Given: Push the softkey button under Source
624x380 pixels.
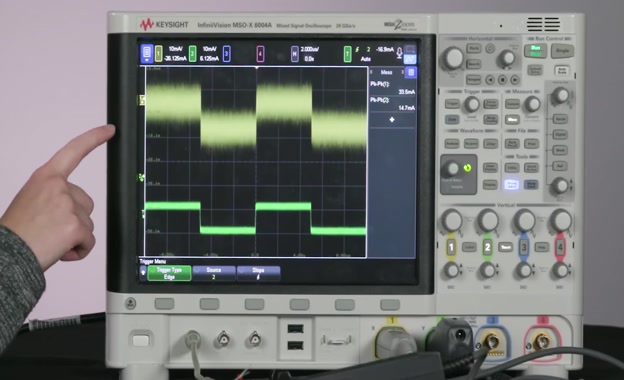Looking at the screenshot, I should click(x=209, y=304).
